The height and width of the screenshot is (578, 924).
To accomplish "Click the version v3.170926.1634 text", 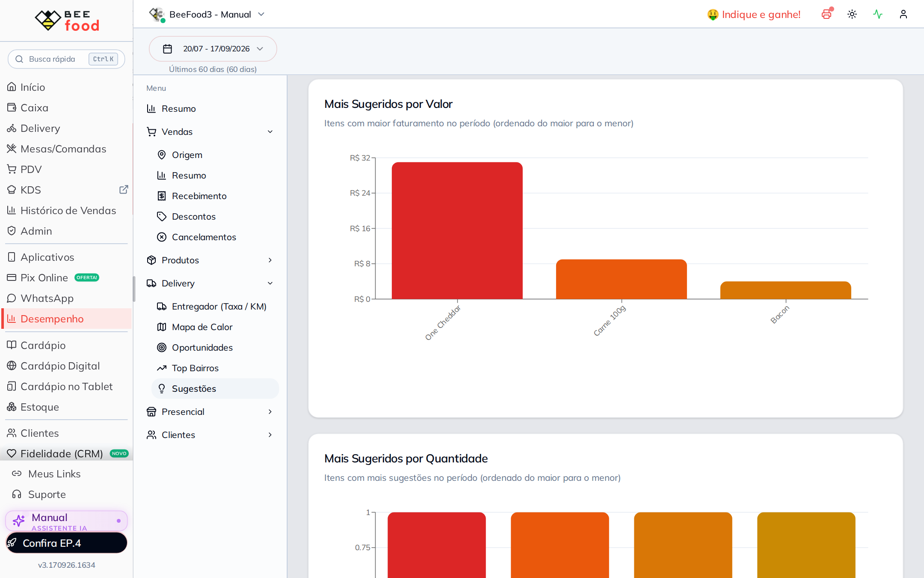I will click(67, 565).
